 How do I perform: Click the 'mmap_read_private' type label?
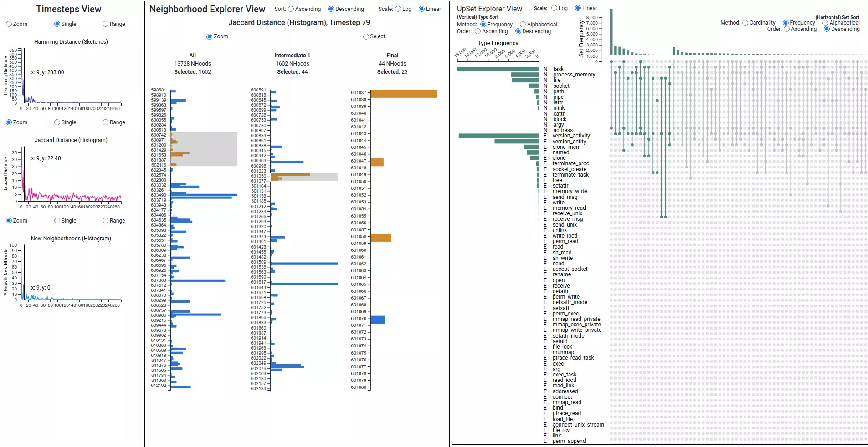point(576,319)
